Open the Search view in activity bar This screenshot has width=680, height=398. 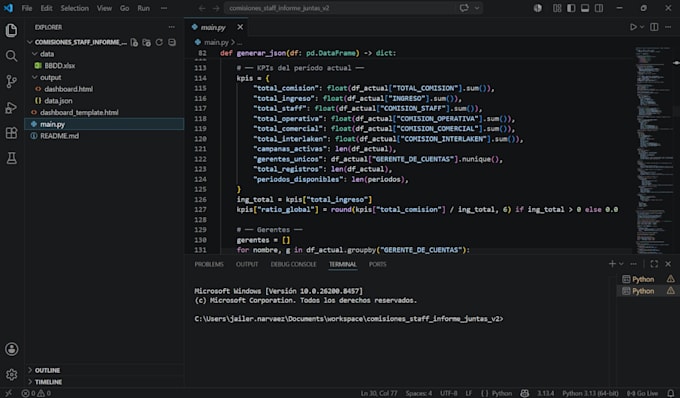pyautogui.click(x=12, y=56)
